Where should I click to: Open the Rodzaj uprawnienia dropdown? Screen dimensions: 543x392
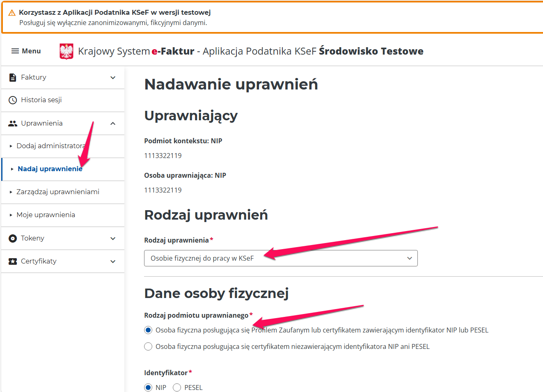[281, 258]
